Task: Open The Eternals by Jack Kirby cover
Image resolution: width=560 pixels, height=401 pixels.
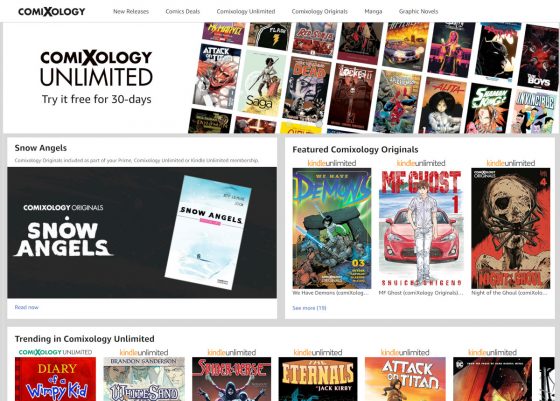Action: [318, 379]
